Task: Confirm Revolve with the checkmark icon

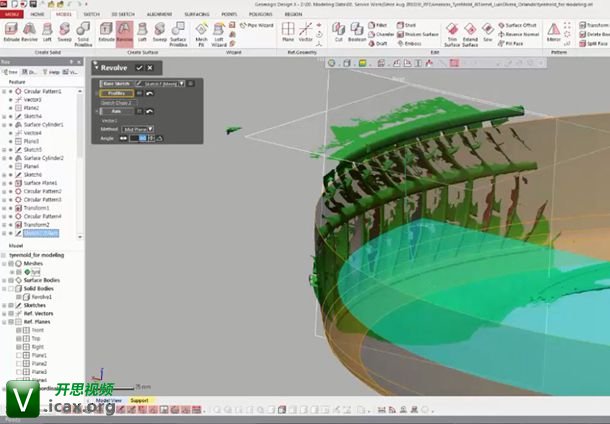Action: coord(139,67)
